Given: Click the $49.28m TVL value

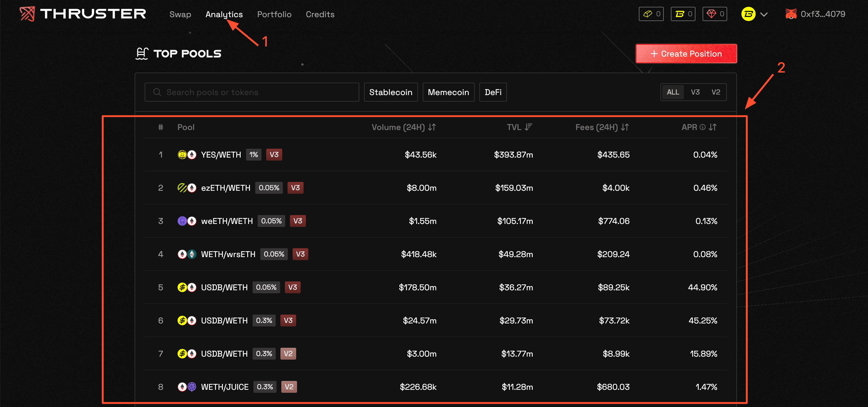Looking at the screenshot, I should coord(516,254).
